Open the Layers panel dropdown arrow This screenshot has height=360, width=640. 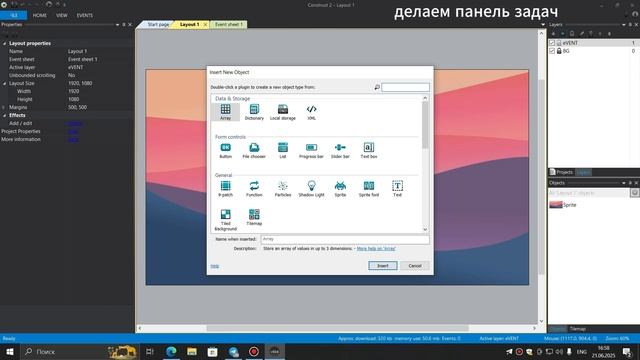tap(624, 24)
